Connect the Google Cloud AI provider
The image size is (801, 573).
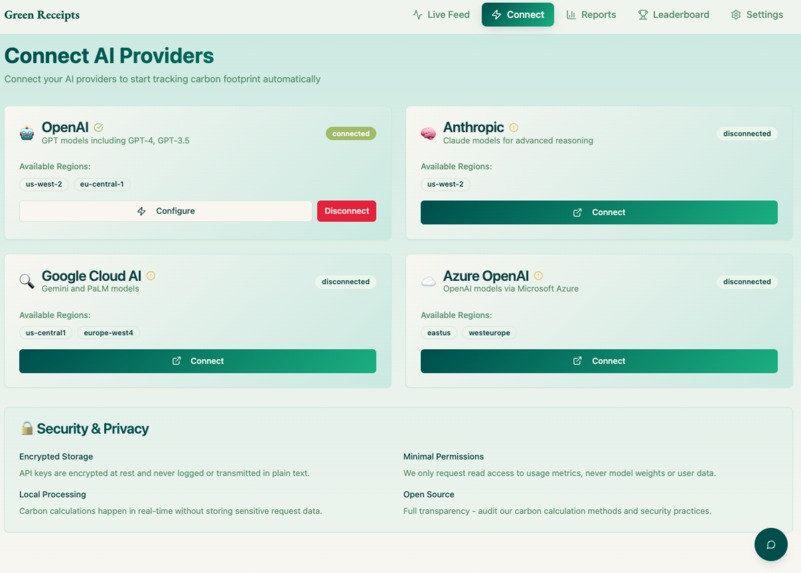(x=197, y=361)
